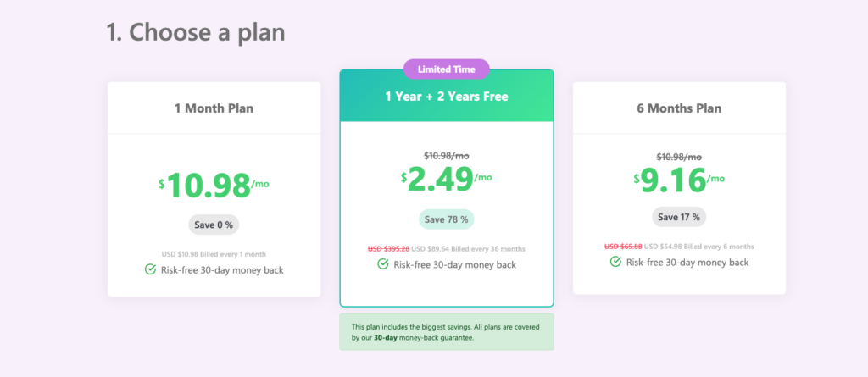Click the Save 78 % badge

(x=446, y=219)
